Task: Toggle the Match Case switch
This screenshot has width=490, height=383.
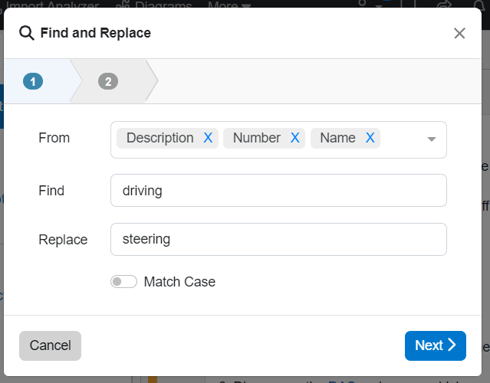Action: point(124,282)
